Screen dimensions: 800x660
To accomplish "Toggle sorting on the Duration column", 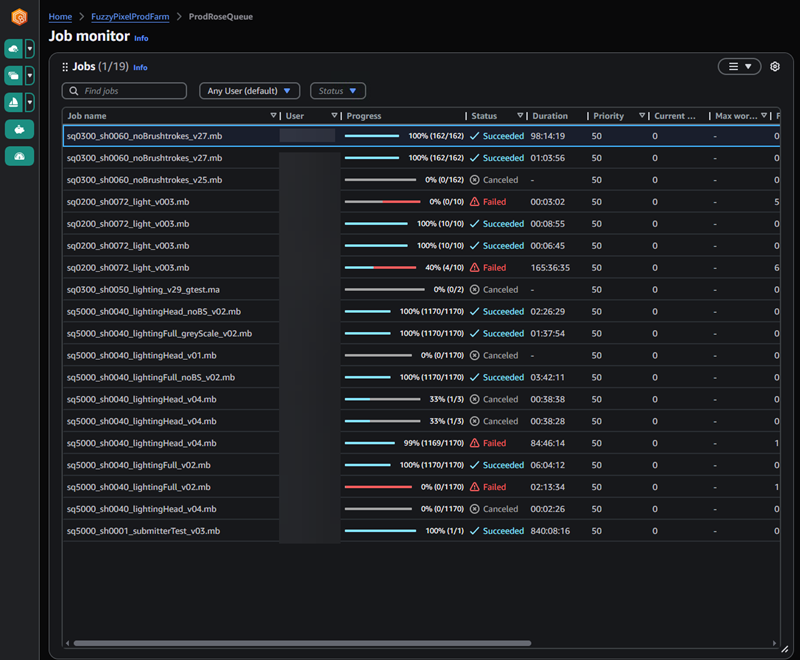I will (x=550, y=115).
